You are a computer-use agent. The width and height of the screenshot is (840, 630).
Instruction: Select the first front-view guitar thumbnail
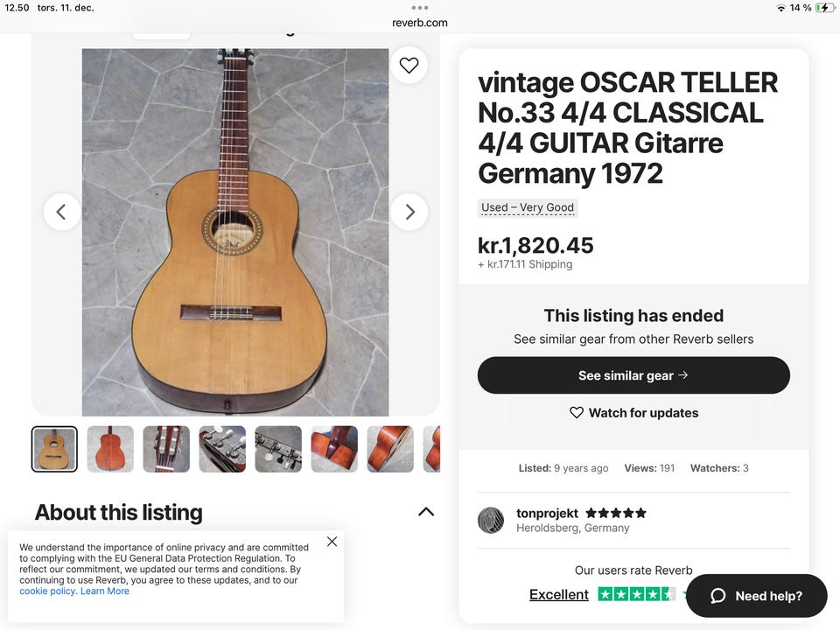coord(54,449)
